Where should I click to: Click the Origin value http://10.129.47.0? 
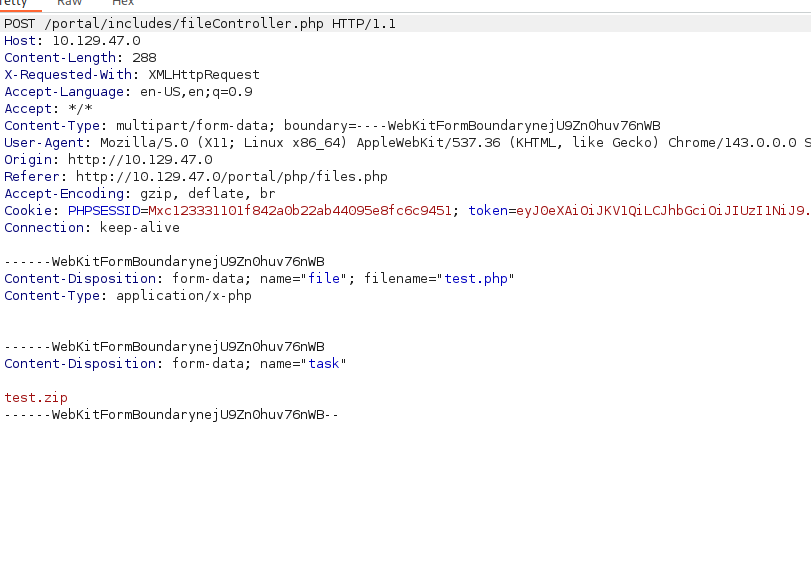pyautogui.click(x=140, y=160)
